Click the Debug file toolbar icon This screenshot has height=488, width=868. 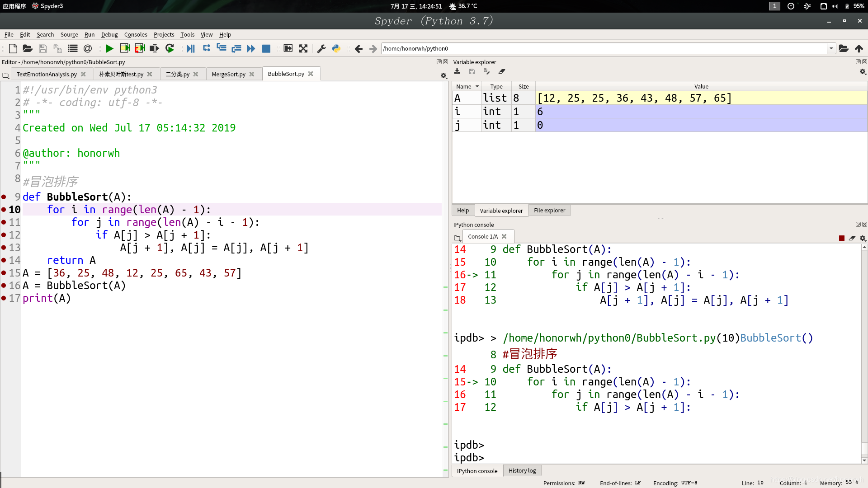190,48
